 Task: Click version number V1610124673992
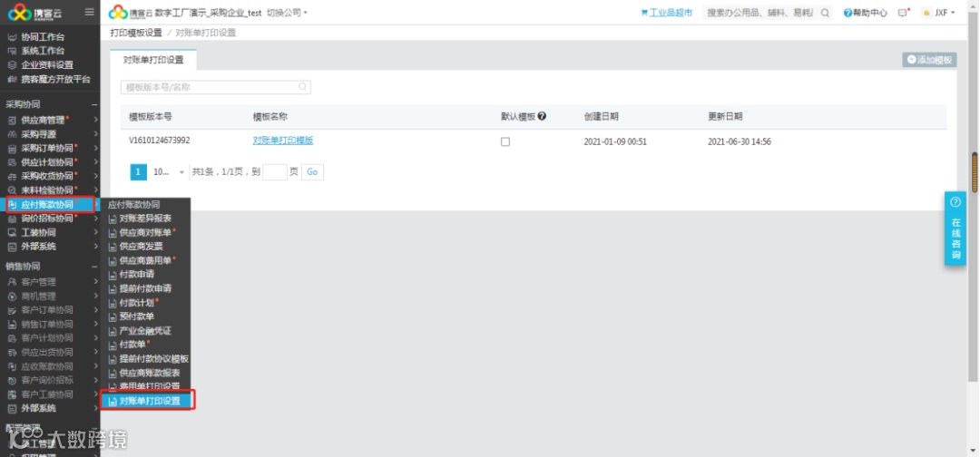point(160,141)
